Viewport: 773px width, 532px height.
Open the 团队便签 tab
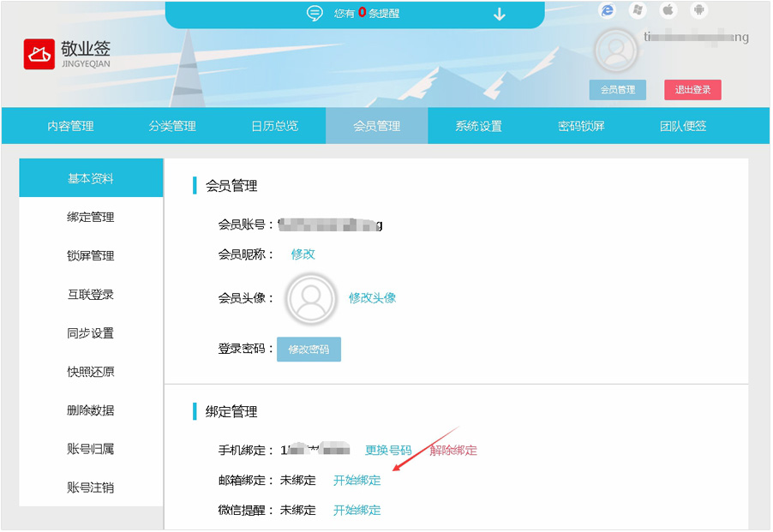[683, 126]
